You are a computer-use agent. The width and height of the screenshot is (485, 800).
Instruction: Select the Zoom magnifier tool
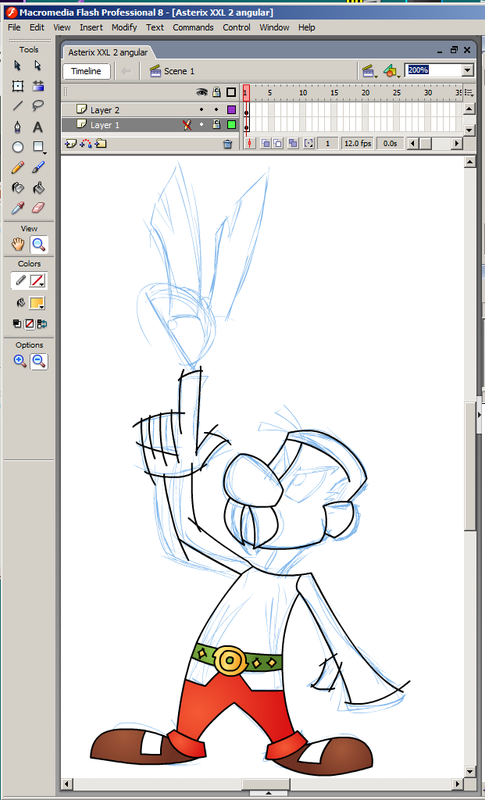coord(39,244)
